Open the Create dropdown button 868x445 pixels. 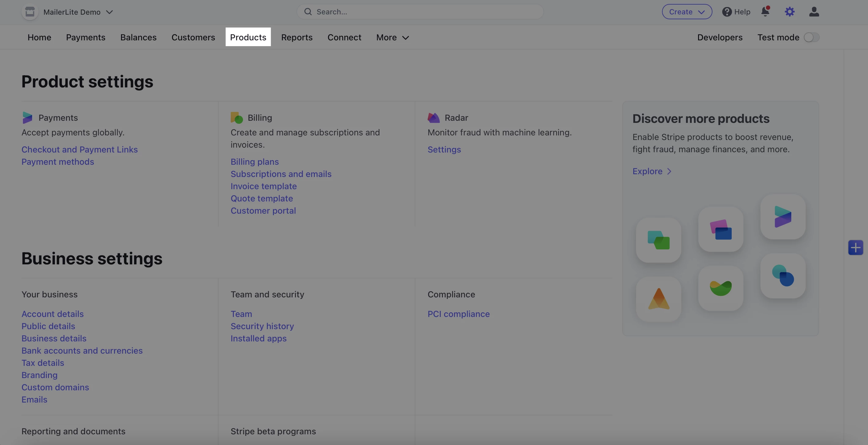pyautogui.click(x=687, y=12)
